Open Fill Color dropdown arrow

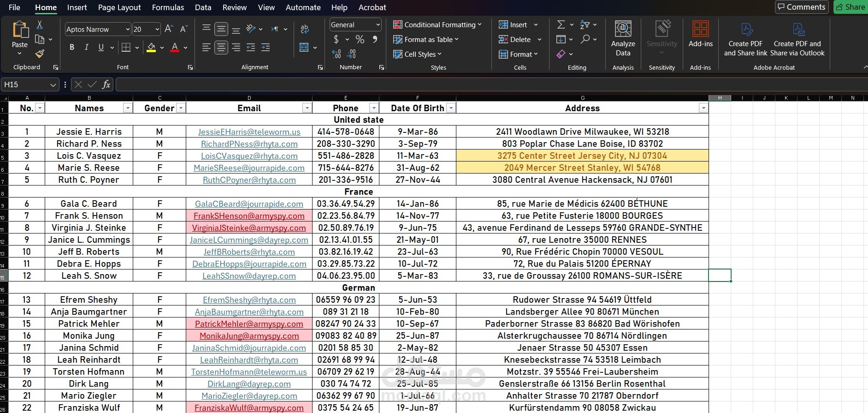(x=162, y=48)
